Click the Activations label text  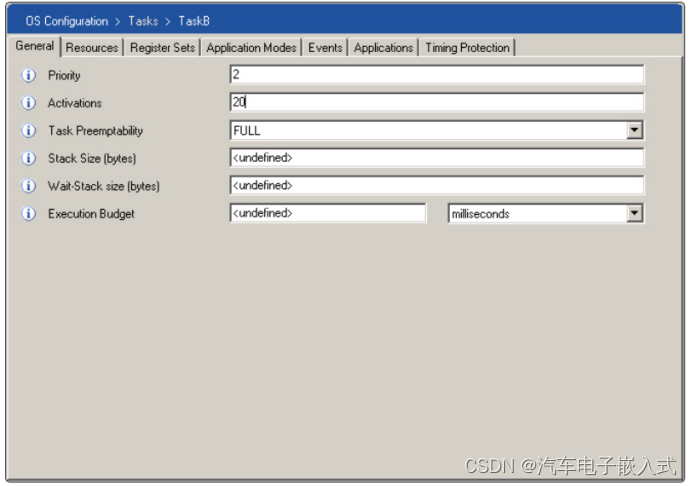click(x=75, y=103)
